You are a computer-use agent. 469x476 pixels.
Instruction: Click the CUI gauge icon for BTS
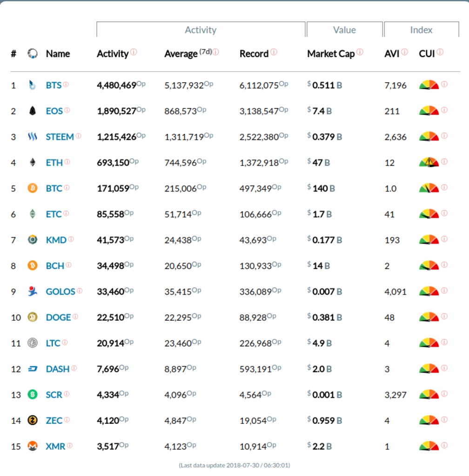point(429,85)
